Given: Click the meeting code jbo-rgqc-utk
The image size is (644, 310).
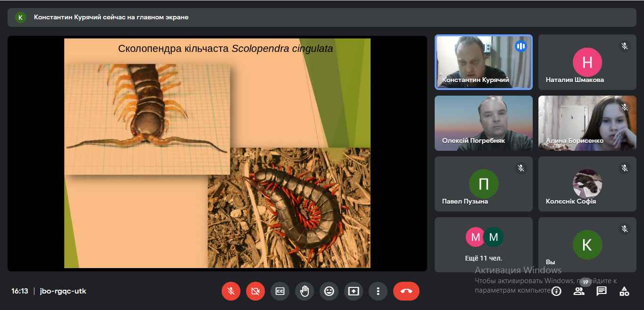Looking at the screenshot, I should tap(63, 291).
